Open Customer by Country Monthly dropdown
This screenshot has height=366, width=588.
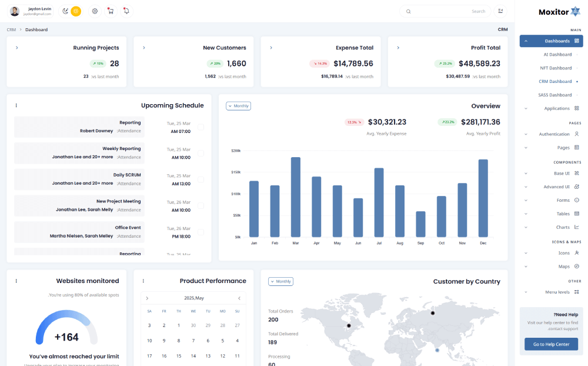coord(280,281)
